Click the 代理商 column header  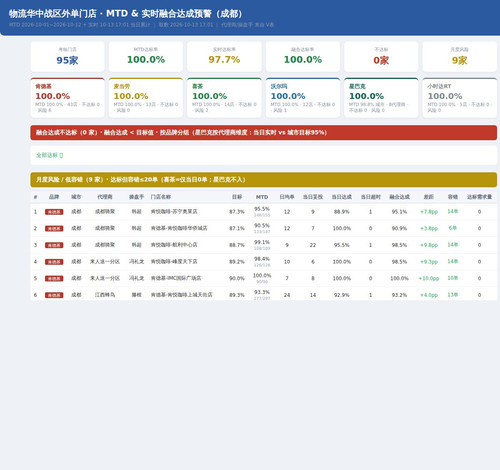pyautogui.click(x=105, y=197)
